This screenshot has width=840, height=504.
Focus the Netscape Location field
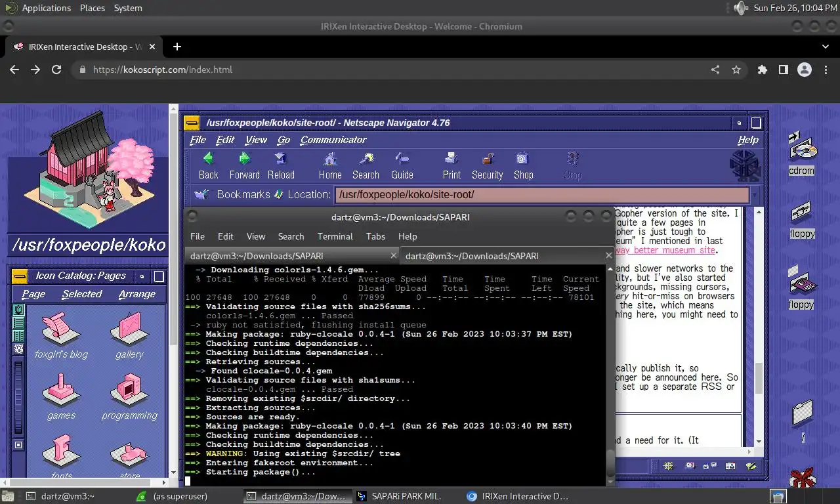[x=542, y=195]
